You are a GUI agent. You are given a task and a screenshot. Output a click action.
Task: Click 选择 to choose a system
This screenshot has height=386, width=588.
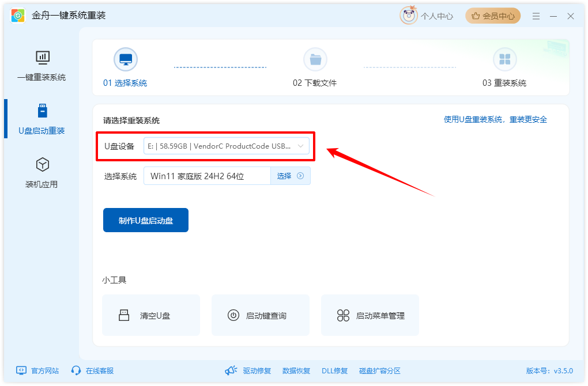click(290, 176)
